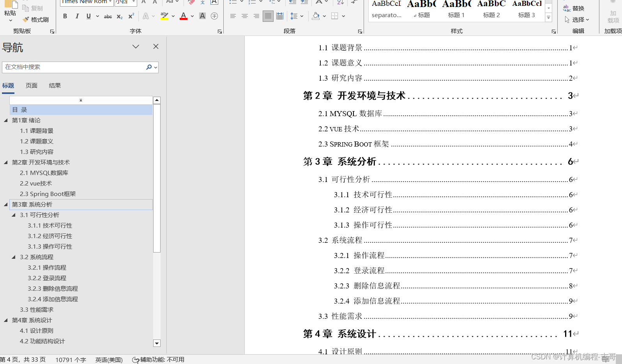The image size is (622, 364).
Task: Click the Copy button
Action: click(33, 8)
